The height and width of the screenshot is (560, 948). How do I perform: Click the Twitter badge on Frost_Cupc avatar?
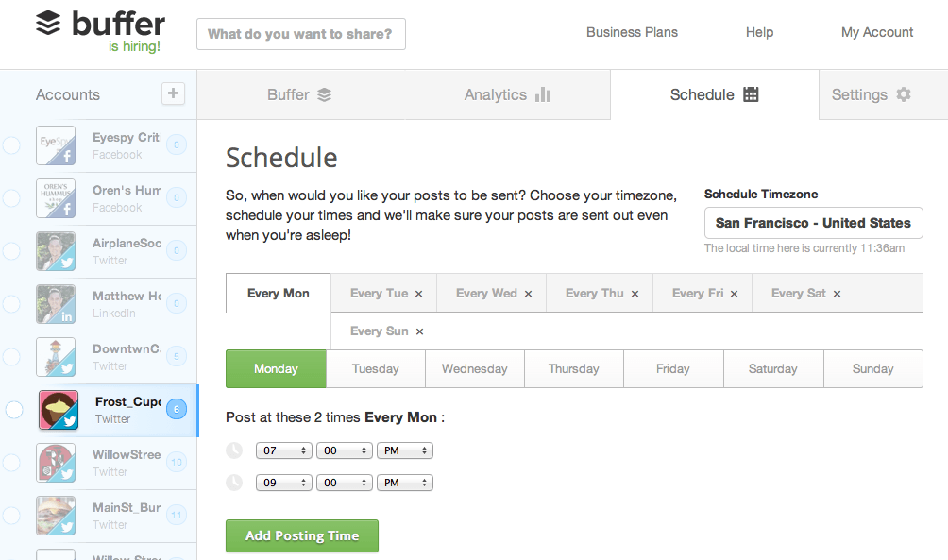pos(69,421)
